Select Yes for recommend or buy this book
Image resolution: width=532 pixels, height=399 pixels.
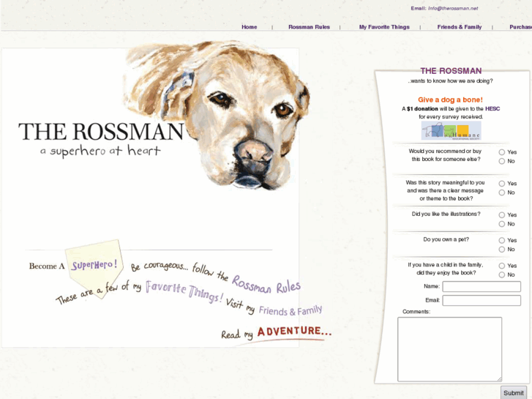pyautogui.click(x=502, y=152)
